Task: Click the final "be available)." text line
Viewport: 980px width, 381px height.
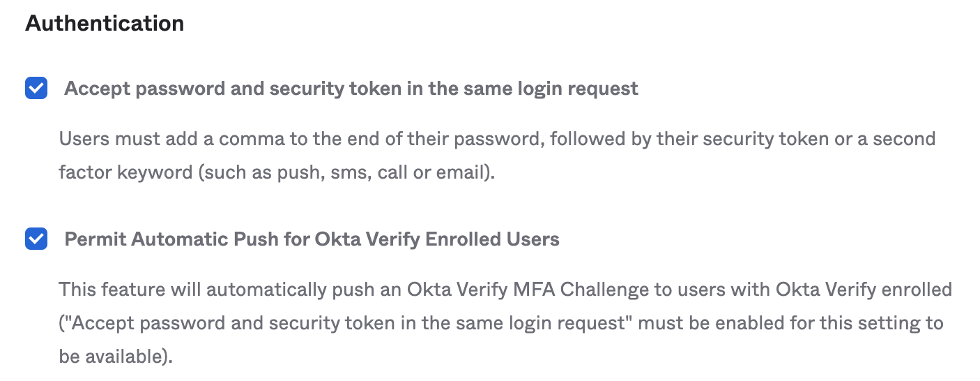Action: (x=115, y=357)
